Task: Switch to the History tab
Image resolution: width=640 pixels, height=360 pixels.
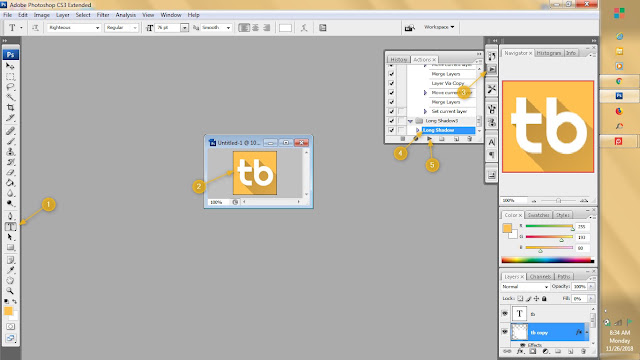Action: click(398, 60)
